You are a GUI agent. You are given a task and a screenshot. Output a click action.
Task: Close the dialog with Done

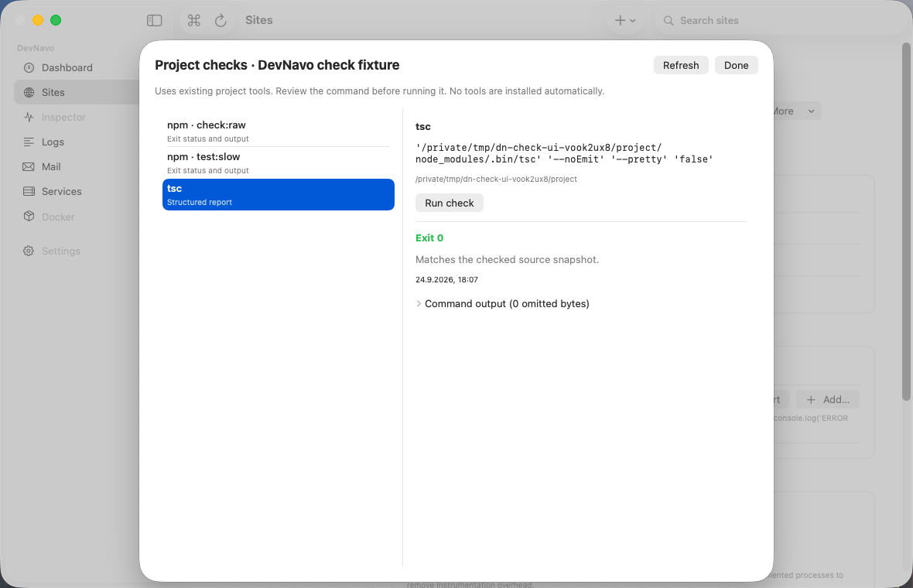736,65
